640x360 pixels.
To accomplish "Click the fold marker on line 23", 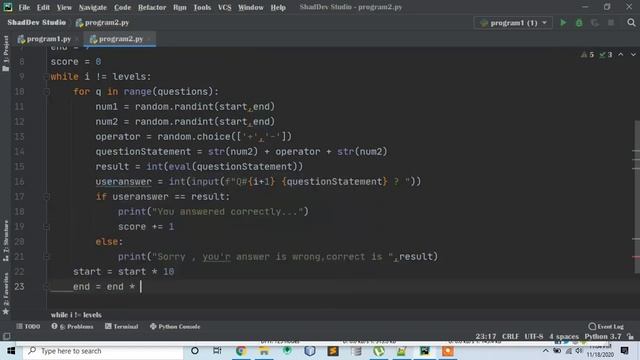I will click(x=46, y=287).
